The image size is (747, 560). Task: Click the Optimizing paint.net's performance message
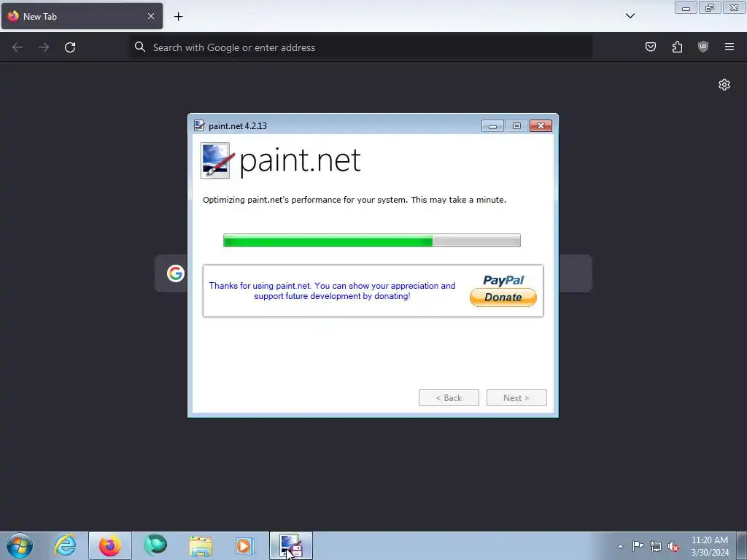[x=355, y=200]
